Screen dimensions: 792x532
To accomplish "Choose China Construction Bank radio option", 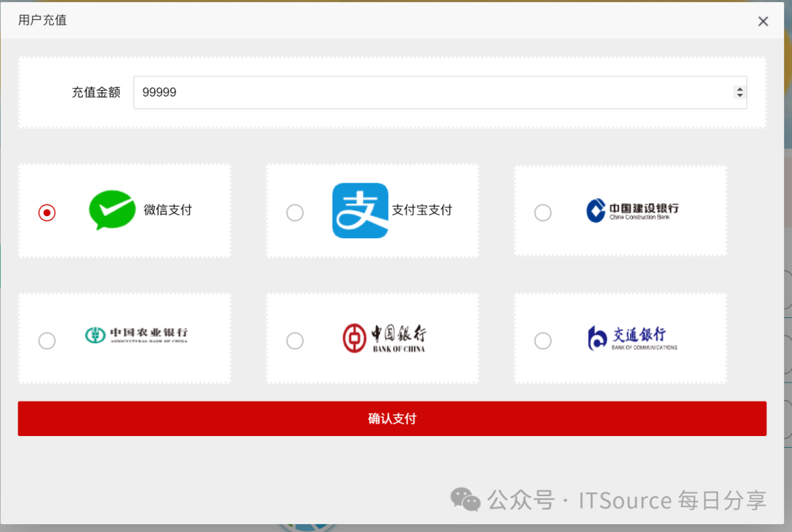I will click(543, 213).
